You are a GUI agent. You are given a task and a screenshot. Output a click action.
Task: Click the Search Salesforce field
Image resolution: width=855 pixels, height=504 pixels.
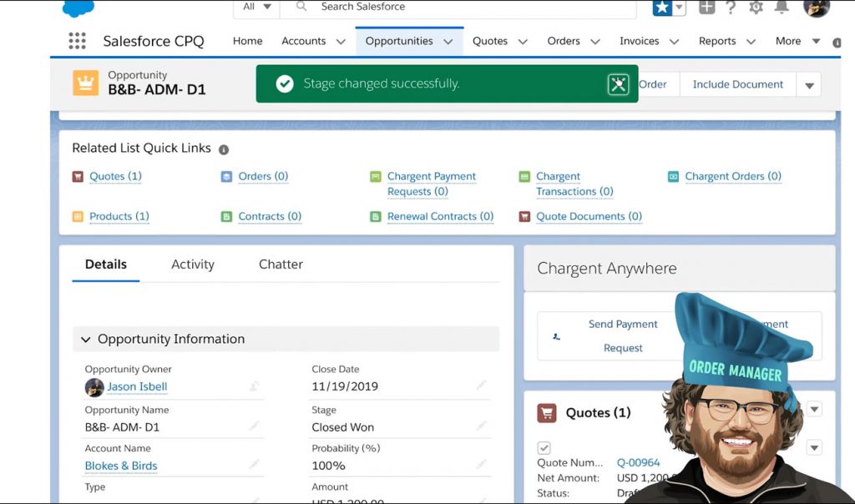tap(458, 8)
